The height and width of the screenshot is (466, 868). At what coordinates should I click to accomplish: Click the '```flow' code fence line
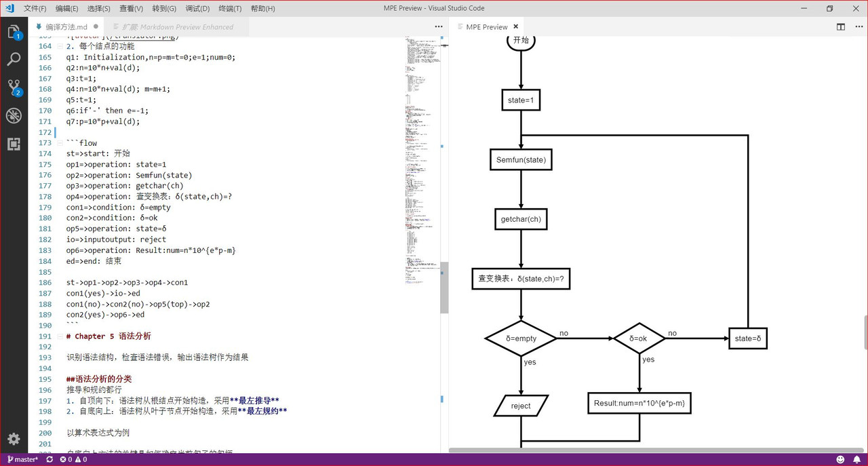[81, 142]
